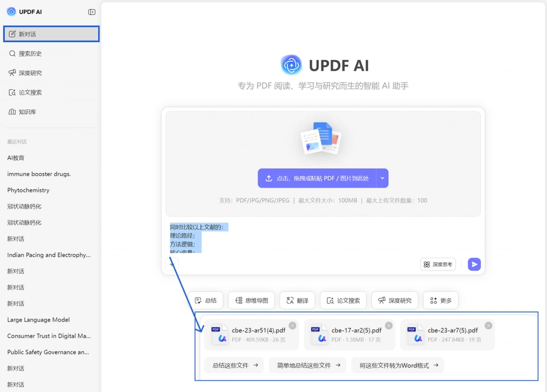This screenshot has width=547, height=392.
Task: Start a new chat via 新对话 menu item
Action: (x=51, y=34)
